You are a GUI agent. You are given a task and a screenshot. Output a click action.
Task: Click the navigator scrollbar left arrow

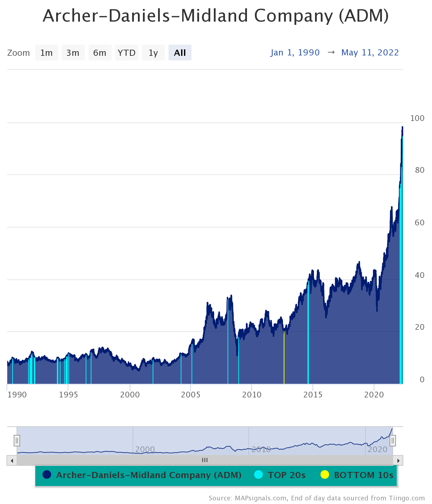point(12,460)
